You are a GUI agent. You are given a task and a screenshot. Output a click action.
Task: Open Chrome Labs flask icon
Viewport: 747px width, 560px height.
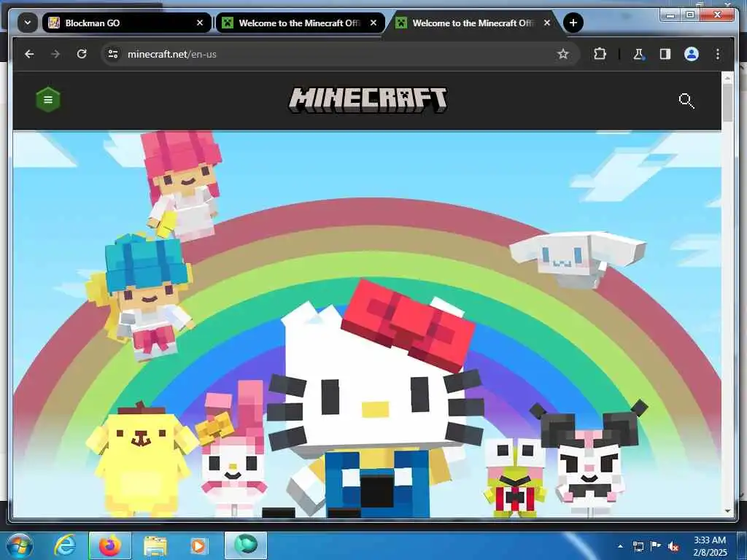tap(638, 54)
